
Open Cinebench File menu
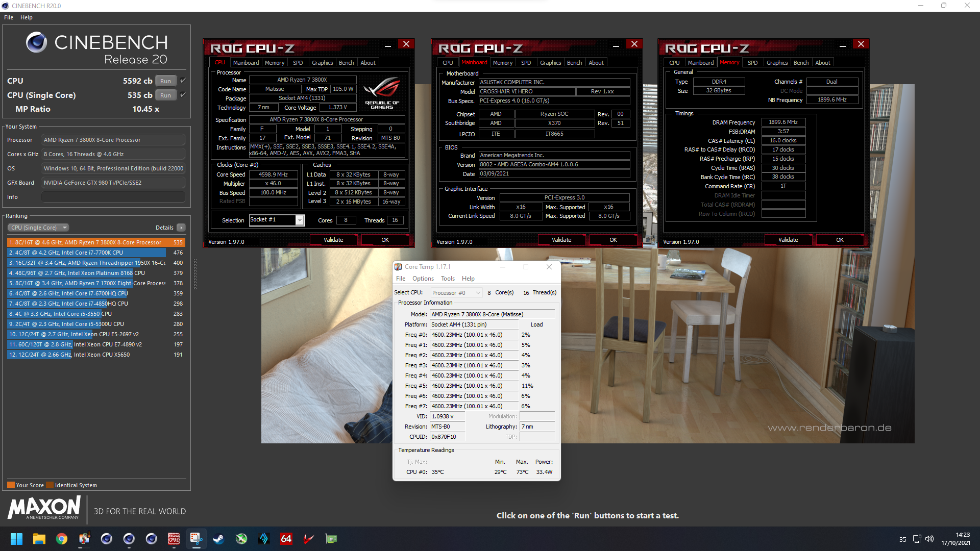[x=9, y=17]
